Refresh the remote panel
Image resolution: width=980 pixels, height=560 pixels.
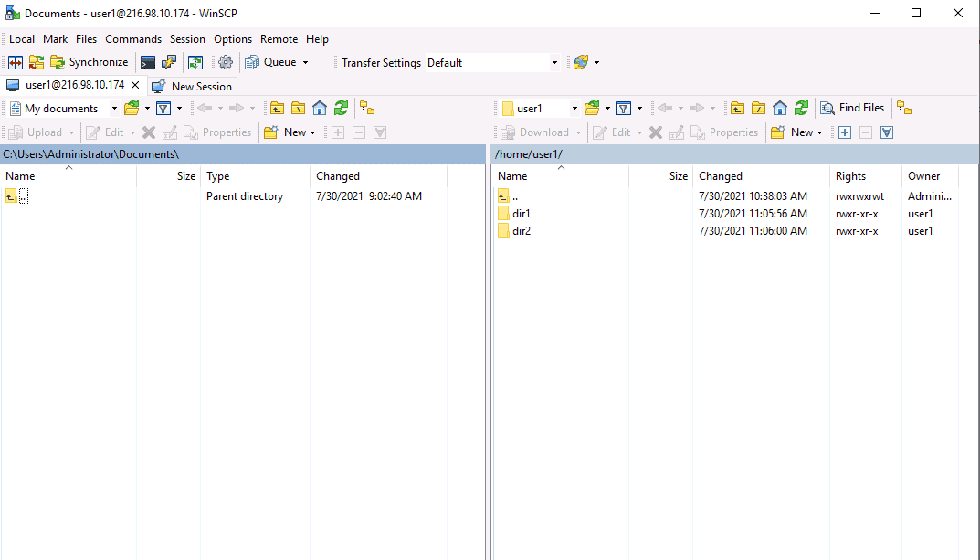pos(801,109)
